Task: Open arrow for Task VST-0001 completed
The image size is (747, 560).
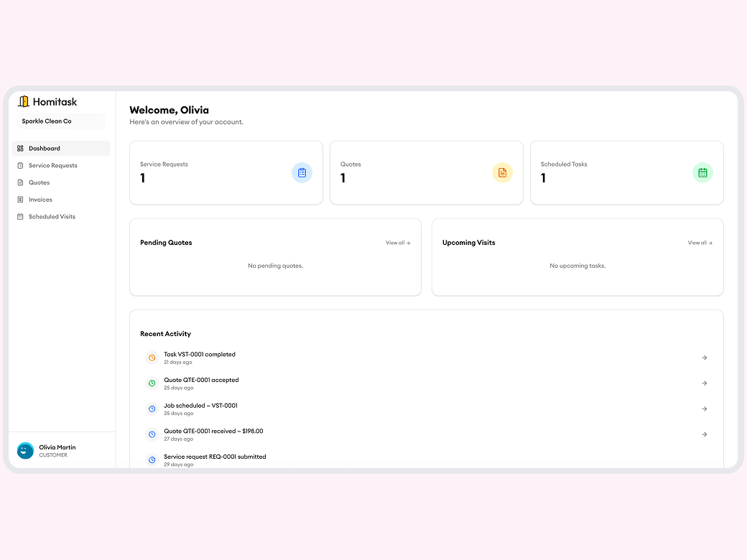Action: [x=704, y=358]
